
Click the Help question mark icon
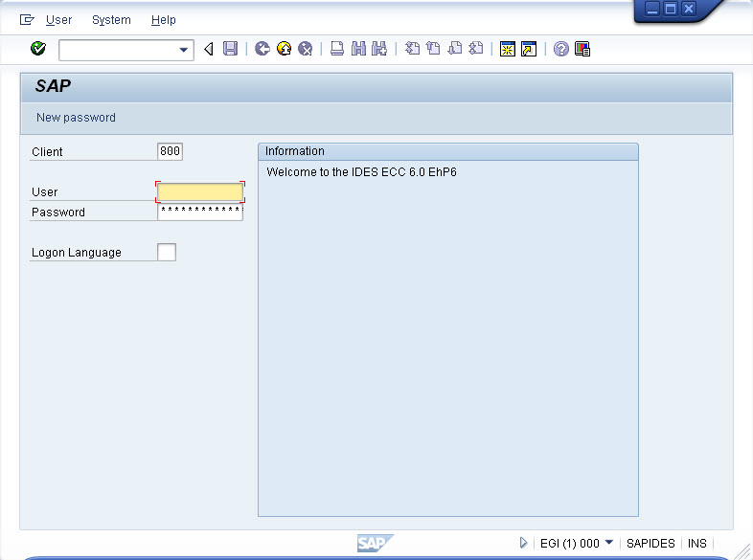[x=560, y=49]
